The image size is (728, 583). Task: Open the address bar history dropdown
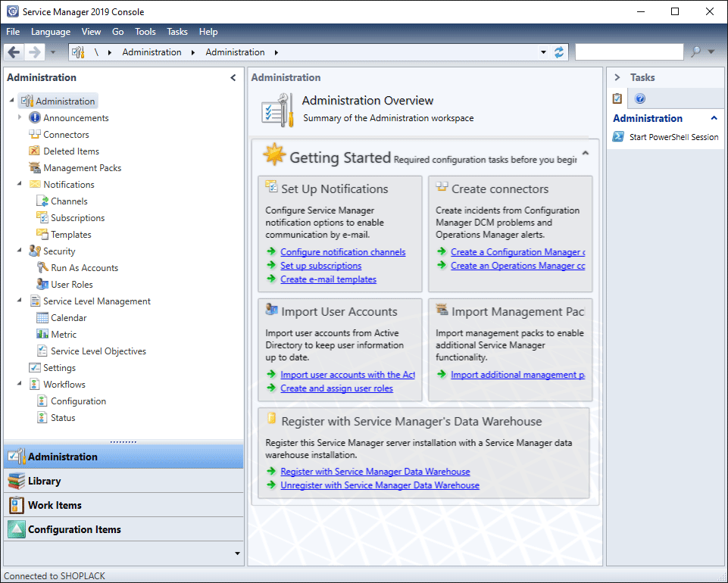coord(543,52)
